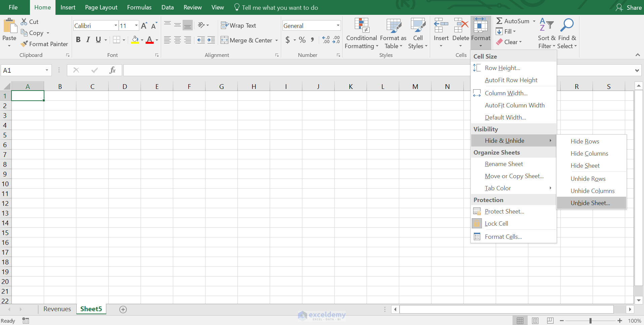Toggle Italic formatting
Image resolution: width=644 pixels, height=325 pixels.
[88, 40]
